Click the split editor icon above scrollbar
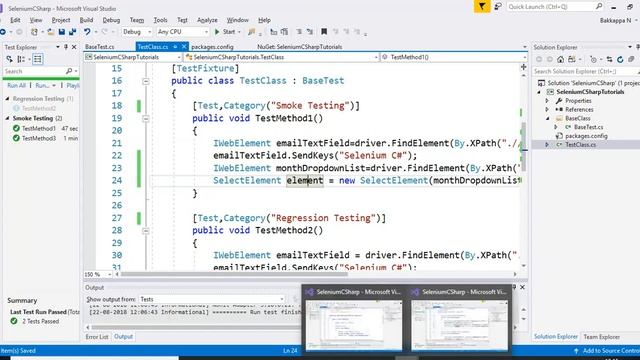Image resolution: width=640 pixels, height=360 pixels. point(524,67)
